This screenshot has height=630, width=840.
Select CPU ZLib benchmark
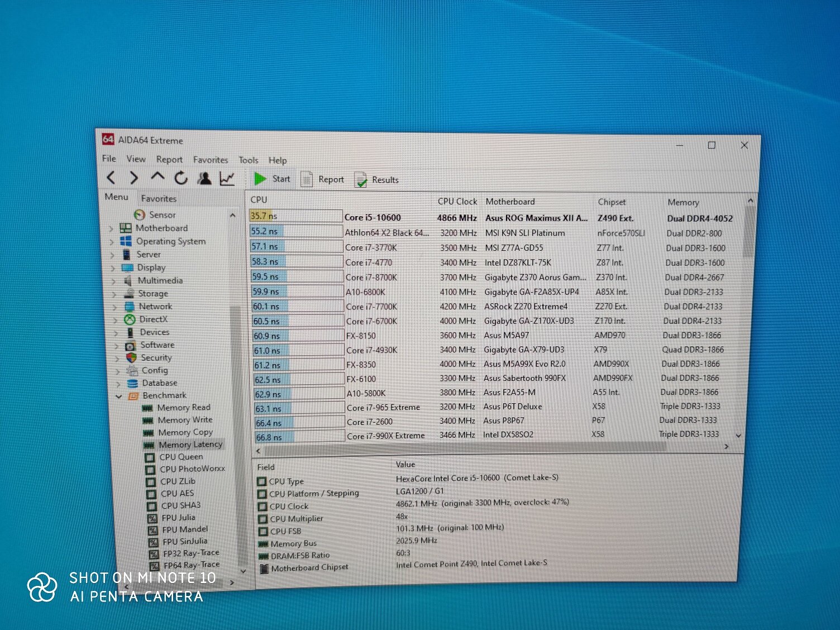[170, 481]
